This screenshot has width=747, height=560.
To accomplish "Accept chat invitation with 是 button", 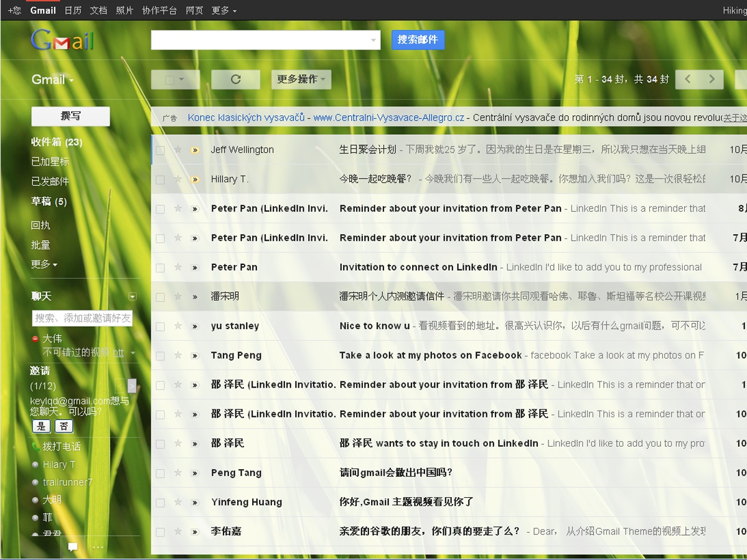I will [42, 426].
